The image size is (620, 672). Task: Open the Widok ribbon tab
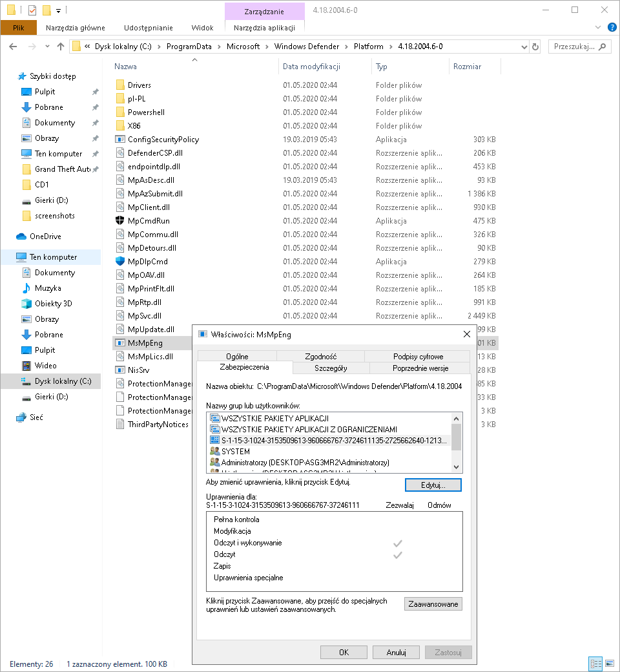tap(202, 28)
